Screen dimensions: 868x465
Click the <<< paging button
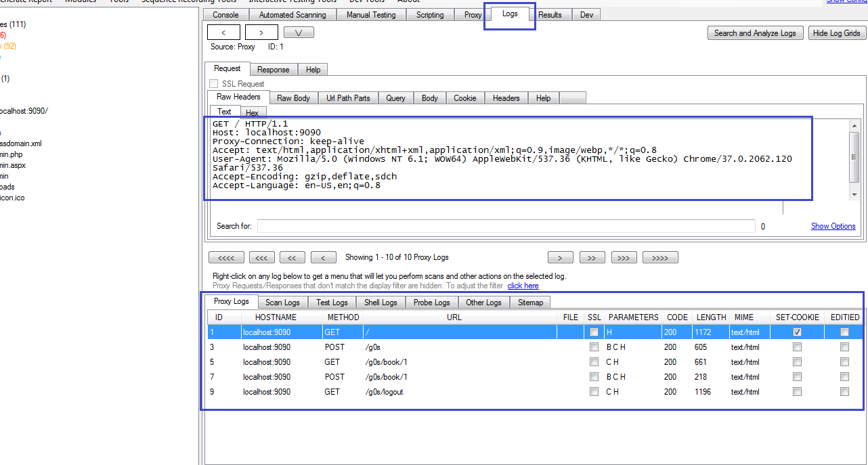pos(261,257)
